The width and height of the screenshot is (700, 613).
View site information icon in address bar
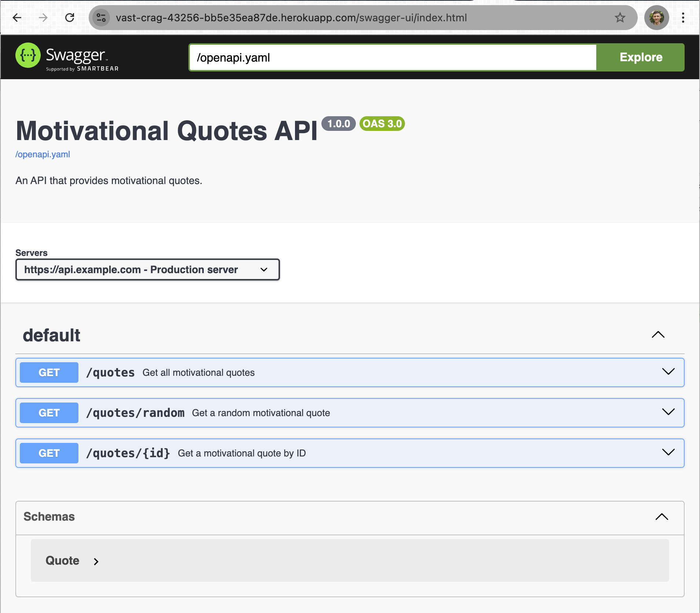(x=101, y=18)
